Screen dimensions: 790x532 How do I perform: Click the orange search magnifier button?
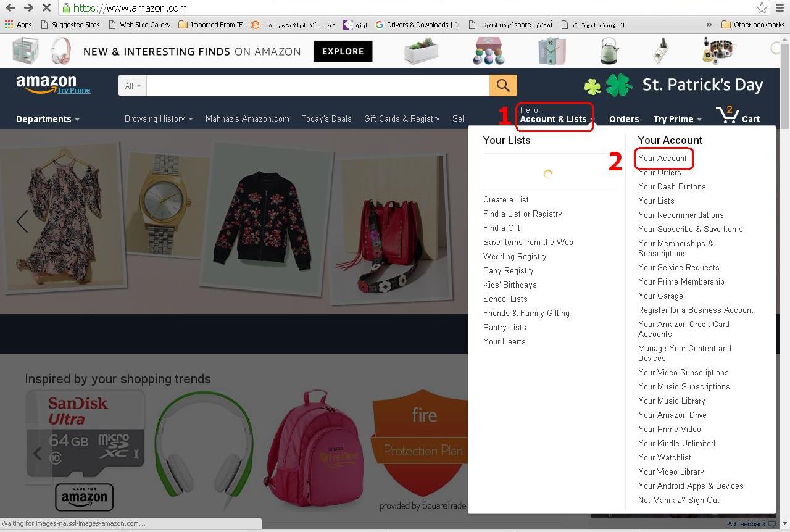click(503, 85)
